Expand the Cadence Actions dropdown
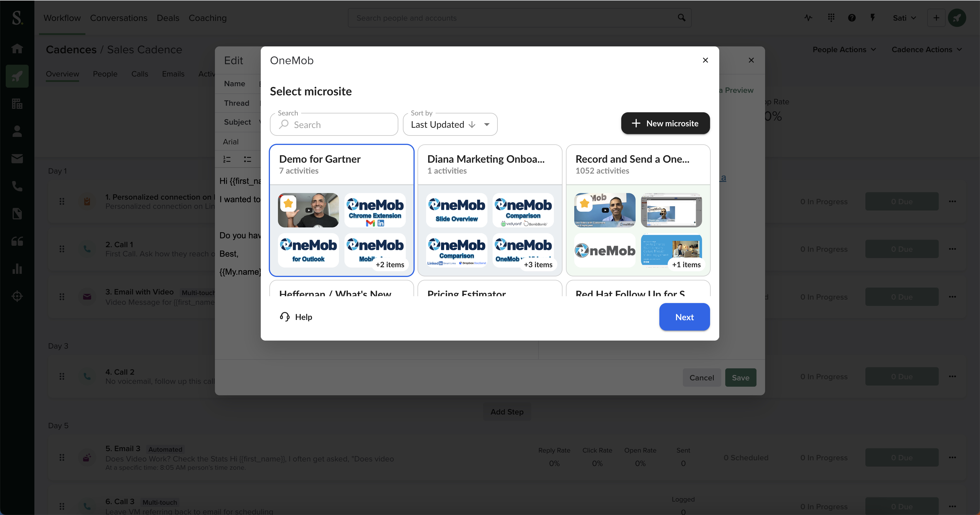This screenshot has width=980, height=515. point(926,50)
